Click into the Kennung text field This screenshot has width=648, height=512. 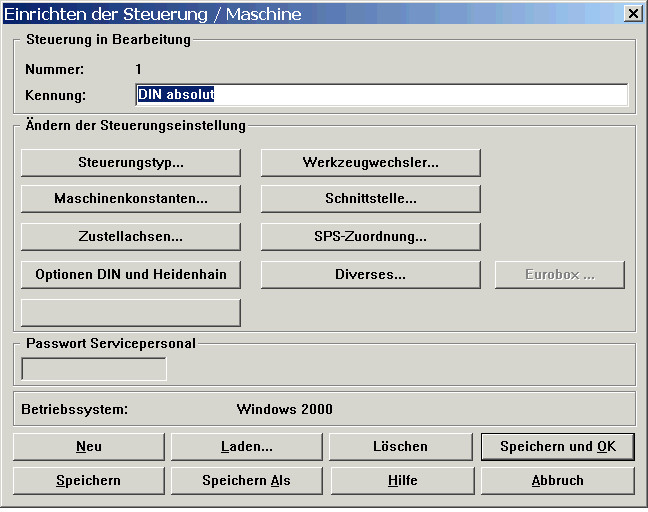380,95
